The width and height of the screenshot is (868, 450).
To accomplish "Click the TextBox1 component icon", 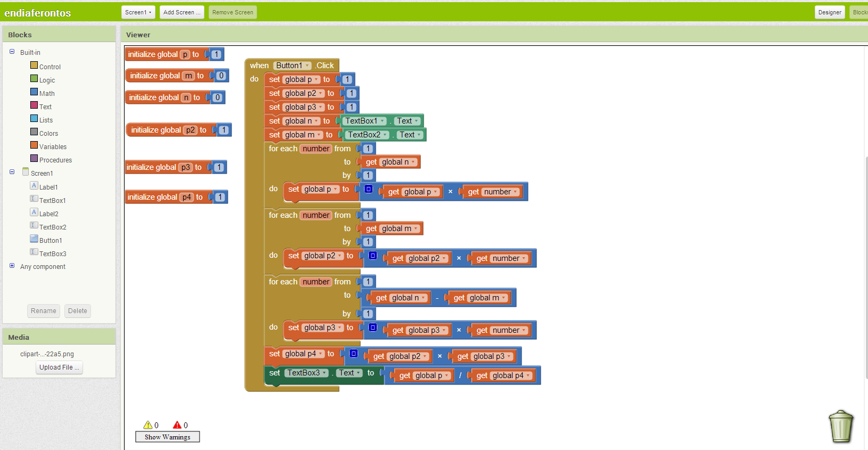I will [34, 199].
